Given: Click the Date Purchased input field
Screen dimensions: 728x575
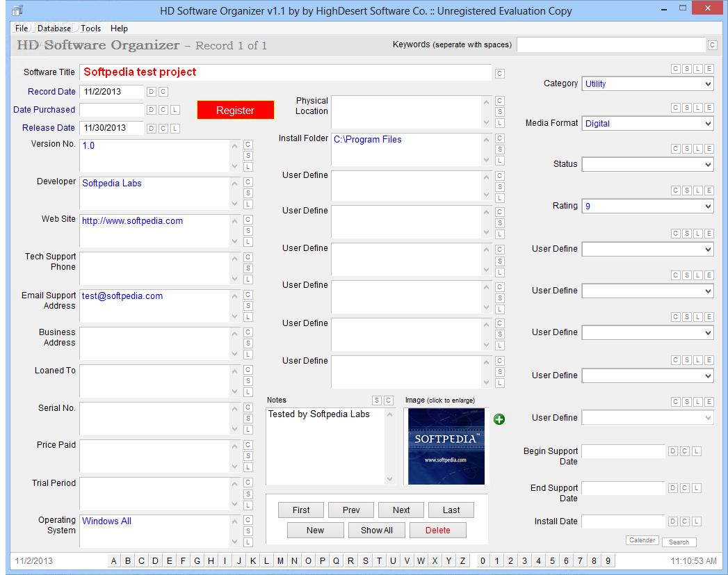Looking at the screenshot, I should [x=111, y=110].
